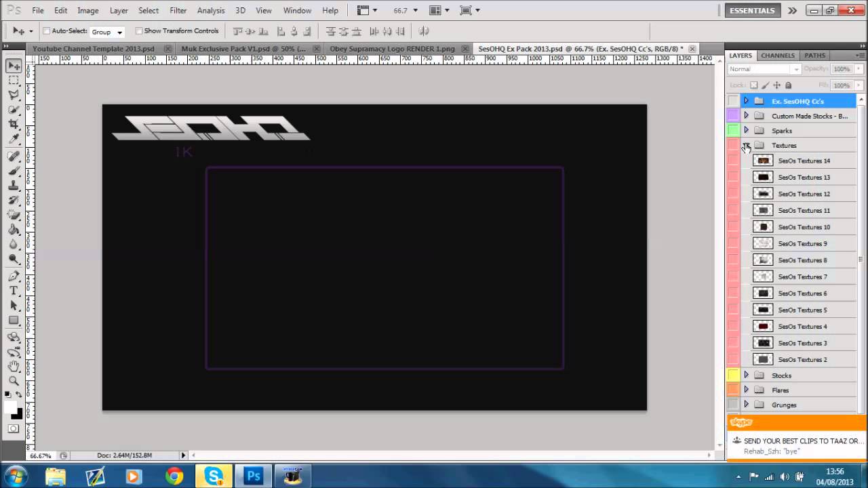Expand the Grunges layer group
Image resolution: width=868 pixels, height=488 pixels.
click(746, 405)
